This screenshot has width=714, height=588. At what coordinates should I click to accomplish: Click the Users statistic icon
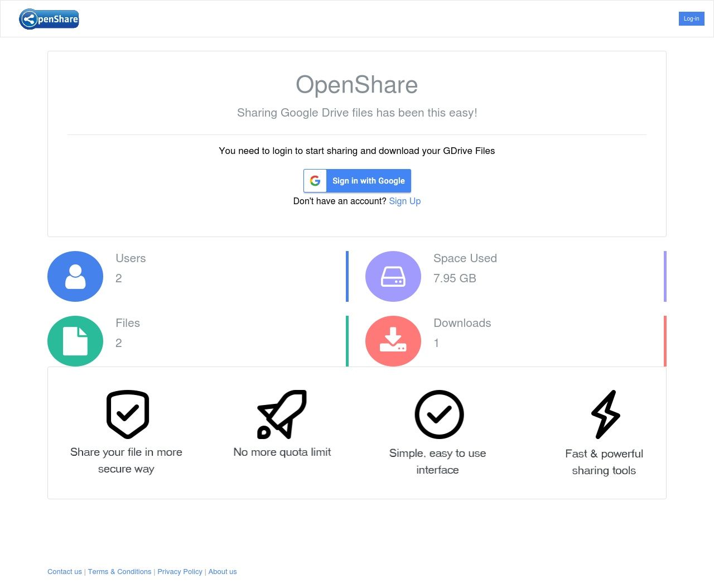pos(75,276)
